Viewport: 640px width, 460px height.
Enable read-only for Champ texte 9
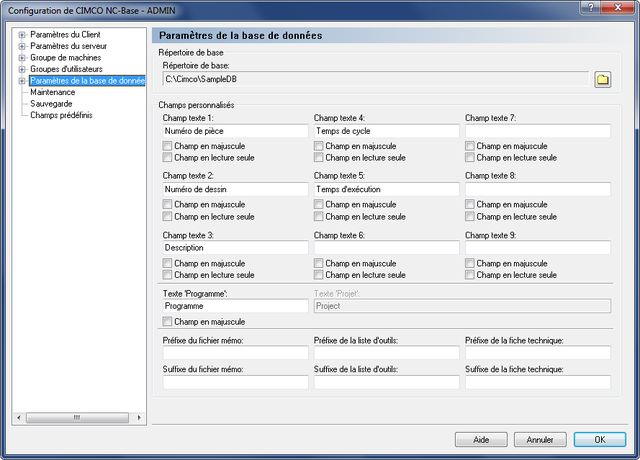point(470,275)
